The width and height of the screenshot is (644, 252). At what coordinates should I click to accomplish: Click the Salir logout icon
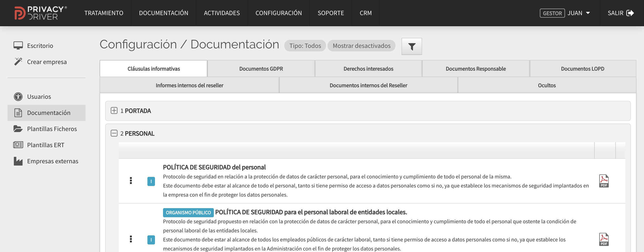click(630, 13)
